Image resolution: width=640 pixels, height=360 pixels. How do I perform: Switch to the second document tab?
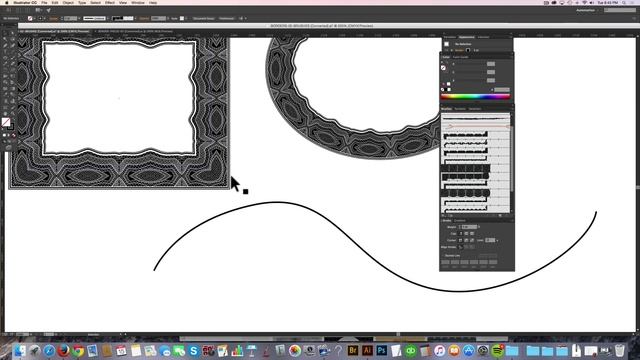pos(135,31)
